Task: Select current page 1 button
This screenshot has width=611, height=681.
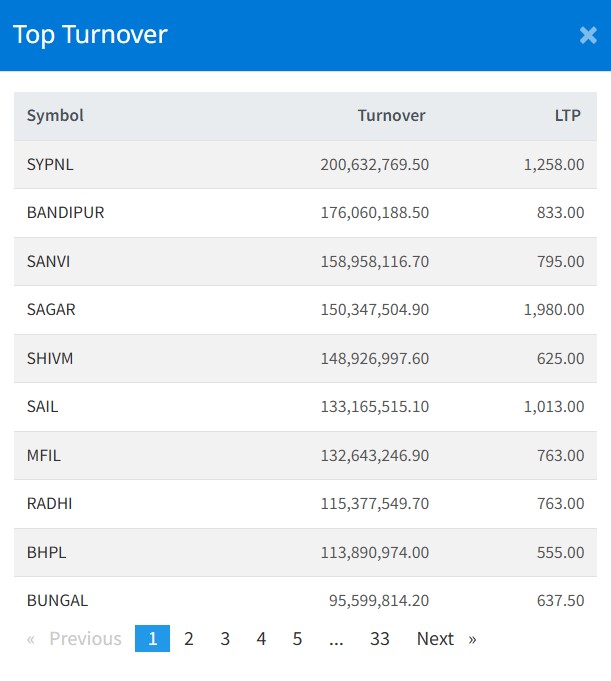Action: [x=152, y=639]
